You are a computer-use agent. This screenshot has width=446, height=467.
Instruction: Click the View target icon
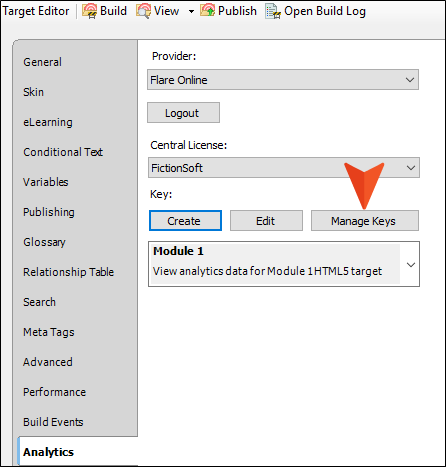(143, 11)
